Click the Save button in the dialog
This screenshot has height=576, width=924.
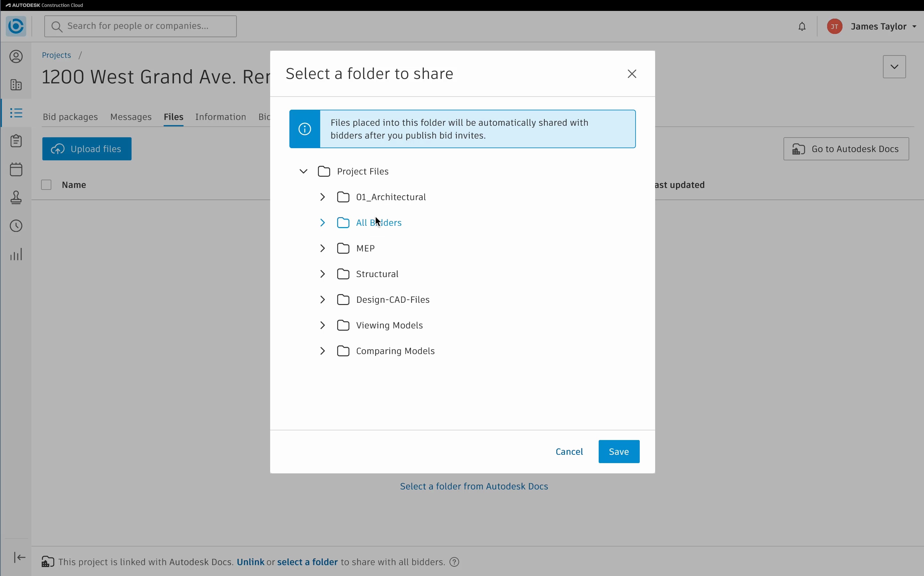619,452
